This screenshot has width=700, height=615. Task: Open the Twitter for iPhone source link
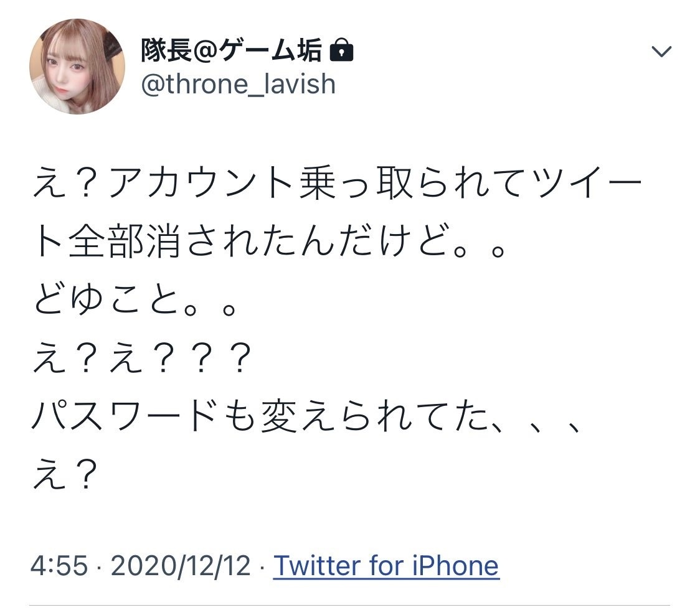click(x=386, y=566)
